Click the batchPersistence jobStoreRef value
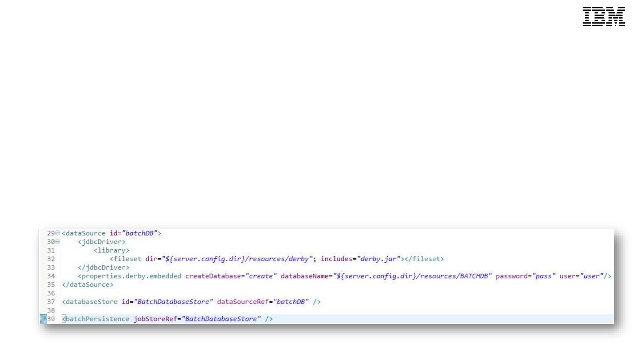This screenshot has height=362, width=644. (221, 319)
